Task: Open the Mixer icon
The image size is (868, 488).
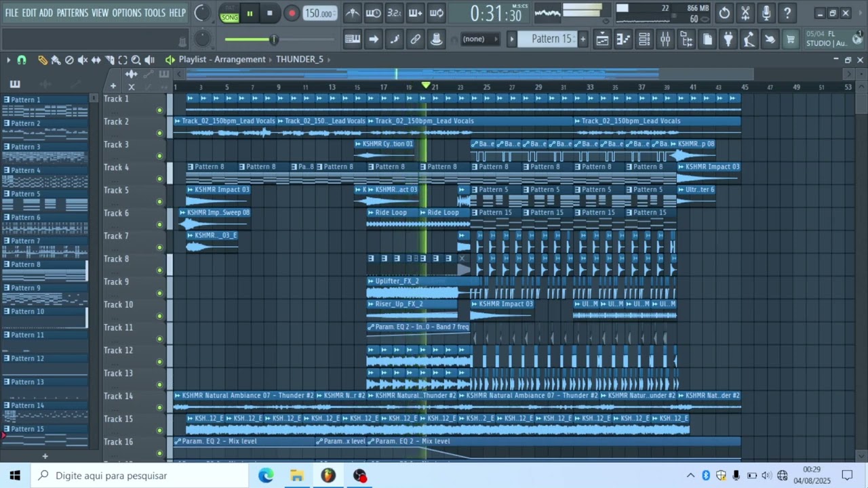Action: pos(665,39)
